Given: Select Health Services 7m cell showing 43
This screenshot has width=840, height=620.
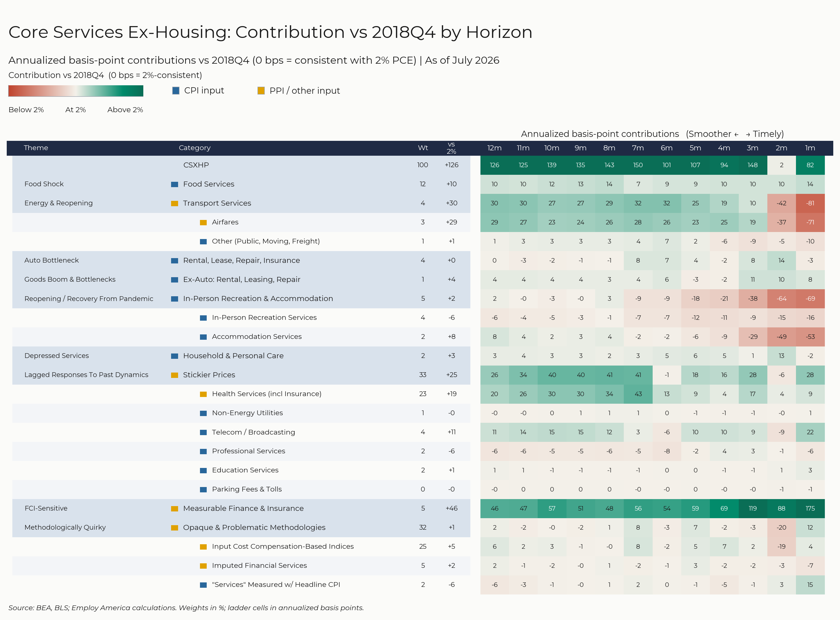Looking at the screenshot, I should 638,394.
